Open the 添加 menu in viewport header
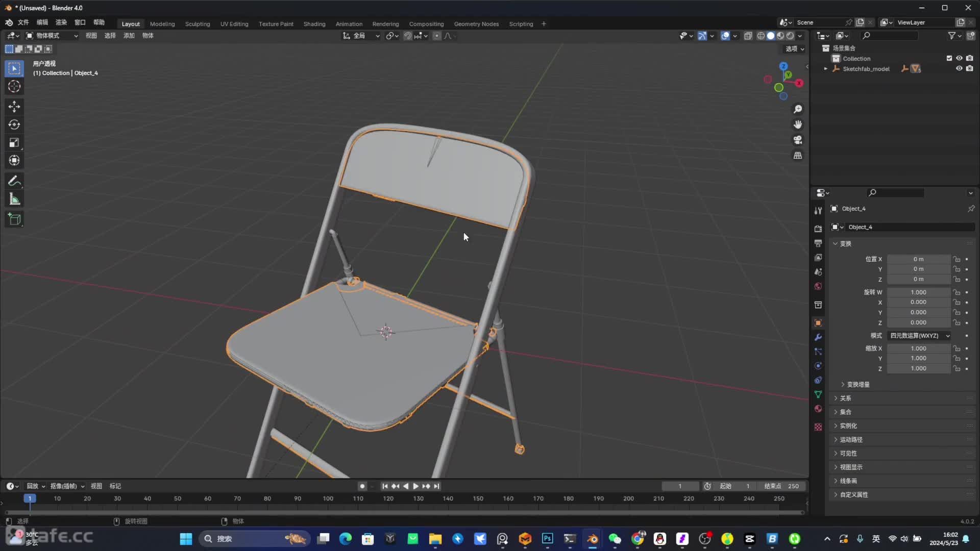This screenshot has height=551, width=980. tap(129, 36)
